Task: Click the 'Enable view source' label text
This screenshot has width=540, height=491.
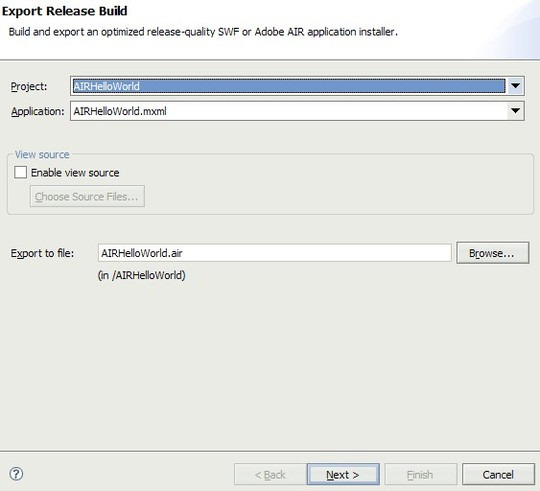Action: point(75,173)
